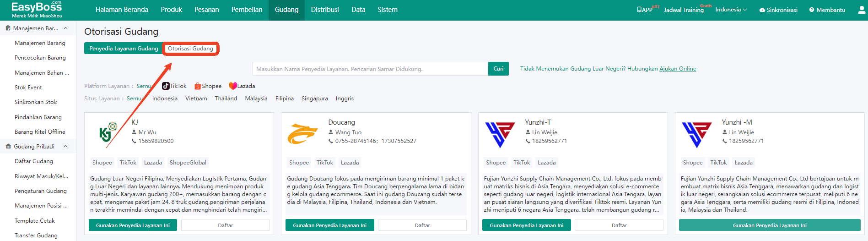Open the Data menu

358,10
